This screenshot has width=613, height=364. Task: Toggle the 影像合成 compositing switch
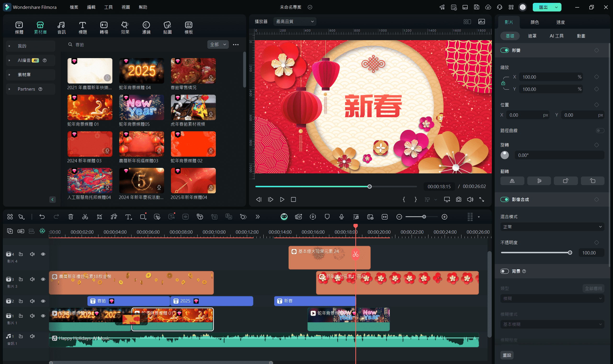[505, 199]
